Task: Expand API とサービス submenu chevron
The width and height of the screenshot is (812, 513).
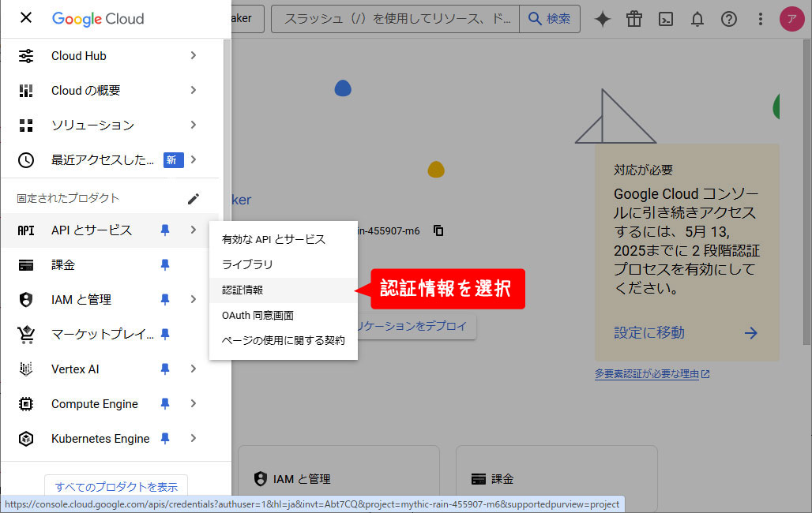Action: coord(194,230)
